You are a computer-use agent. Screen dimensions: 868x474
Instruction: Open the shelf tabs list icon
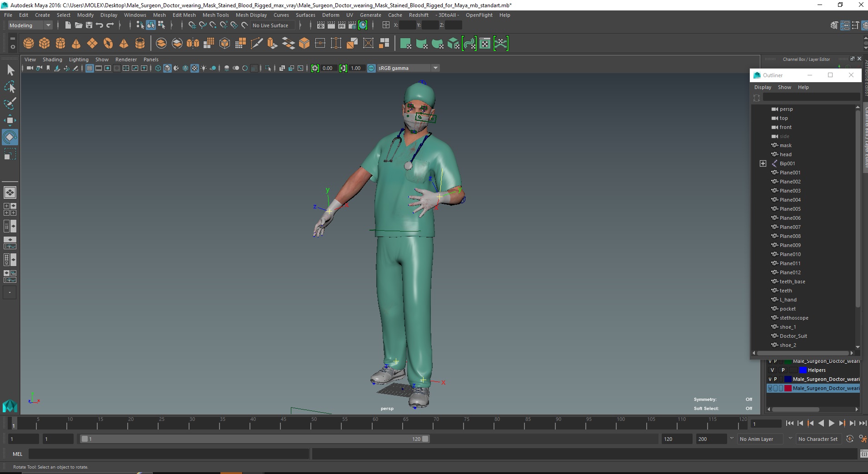(x=12, y=39)
